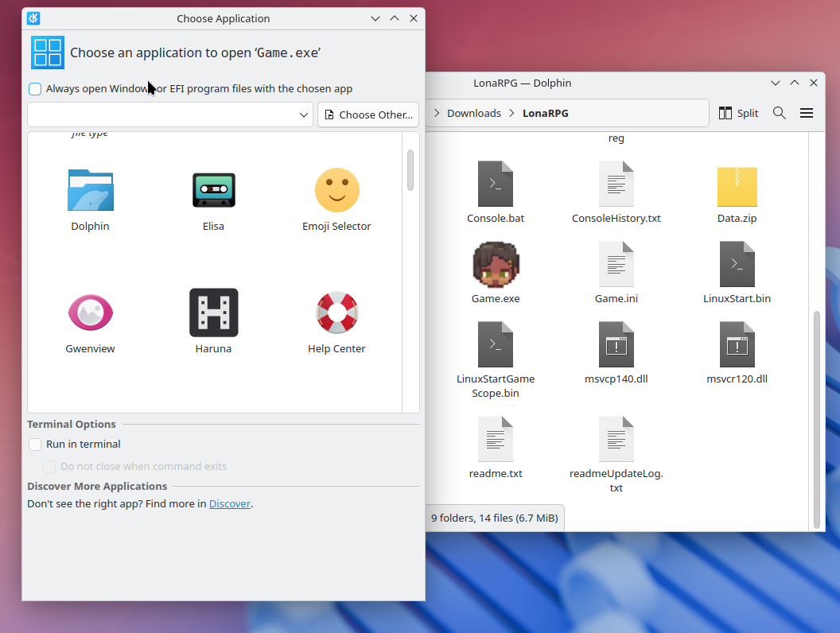Viewport: 840px width, 633px height.
Task: Choose Haruna video player icon
Action: (x=213, y=313)
